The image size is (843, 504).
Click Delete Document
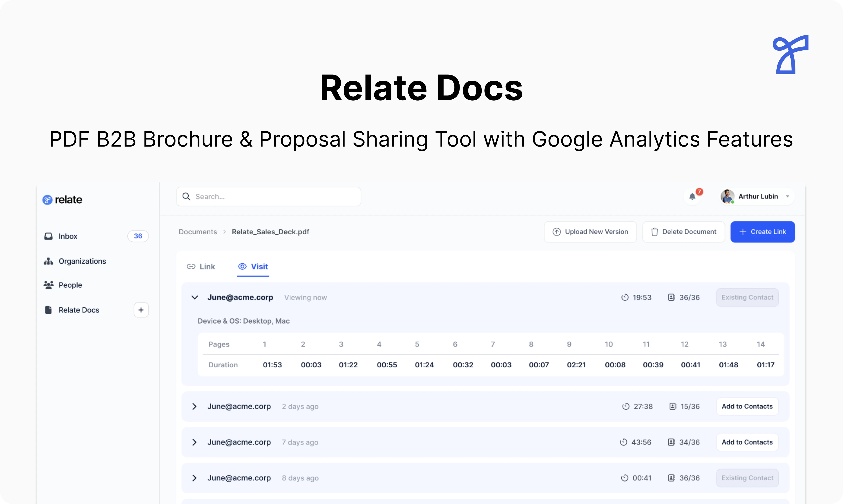click(x=683, y=232)
